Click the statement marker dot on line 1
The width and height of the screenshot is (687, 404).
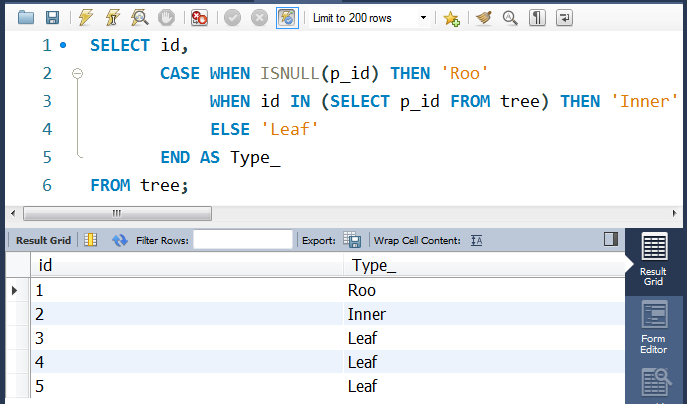63,45
